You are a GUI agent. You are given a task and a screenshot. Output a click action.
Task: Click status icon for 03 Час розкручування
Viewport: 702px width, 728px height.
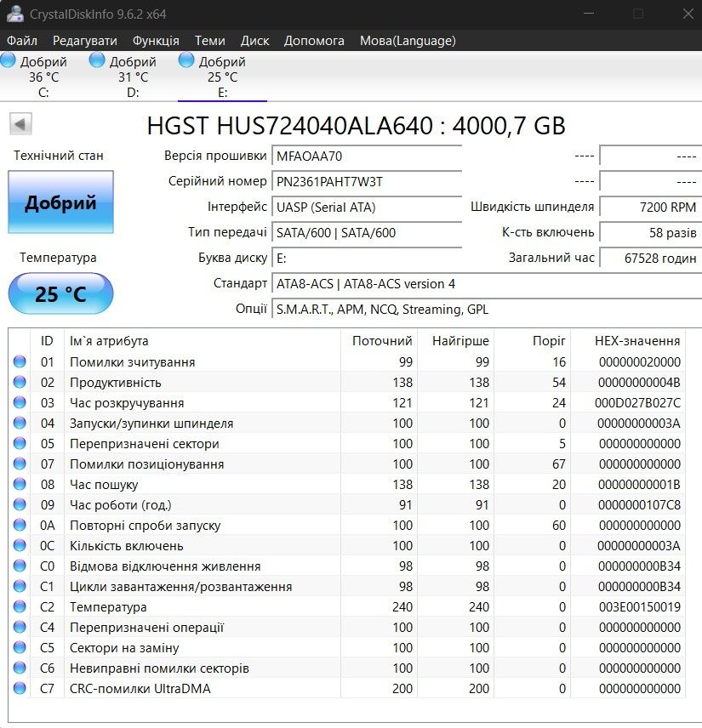coord(20,402)
